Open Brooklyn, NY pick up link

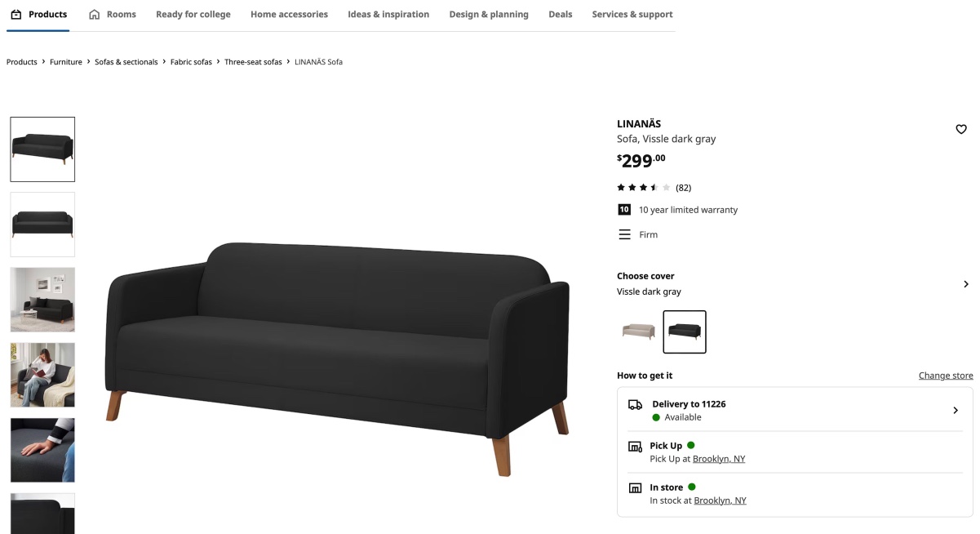pyautogui.click(x=719, y=459)
